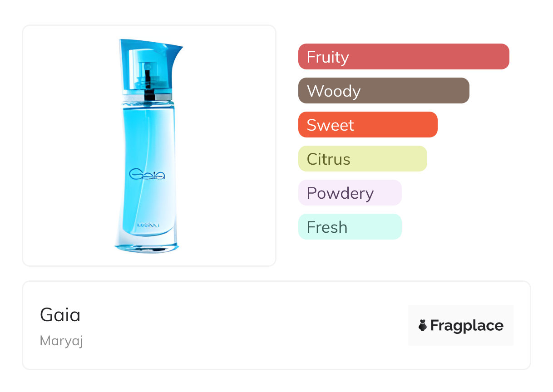Image resolution: width=553 pixels, height=392 pixels.
Task: Select the Sweet accord bar
Action: (367, 125)
